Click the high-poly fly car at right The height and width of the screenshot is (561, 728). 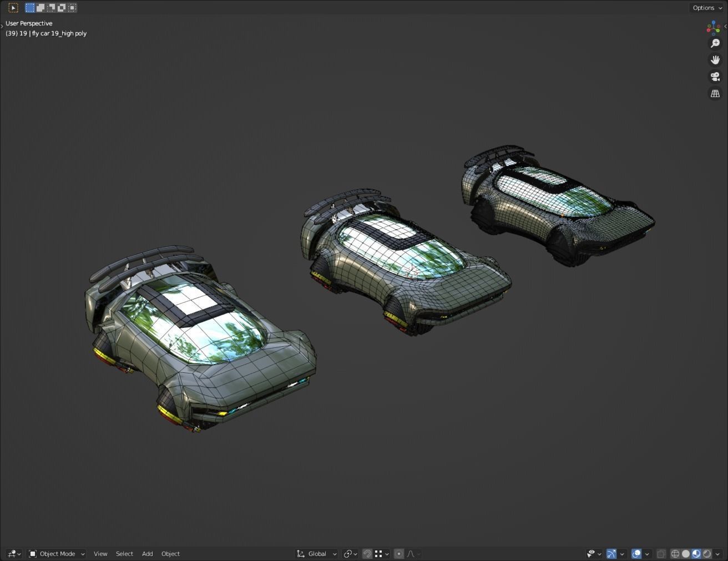point(558,205)
